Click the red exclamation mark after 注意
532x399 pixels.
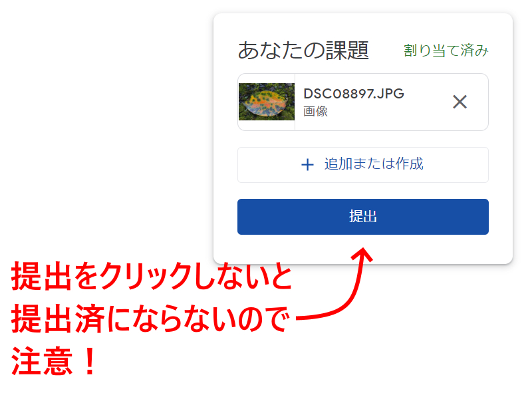tap(90, 360)
